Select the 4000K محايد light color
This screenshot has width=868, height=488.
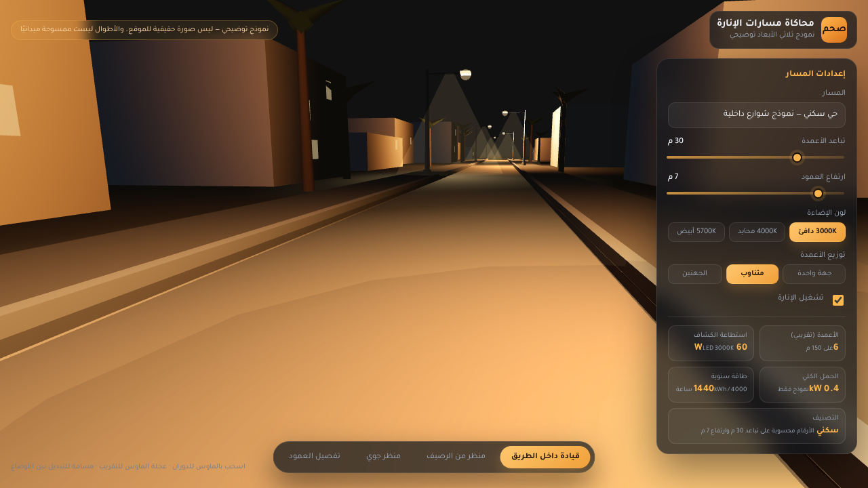pos(757,232)
